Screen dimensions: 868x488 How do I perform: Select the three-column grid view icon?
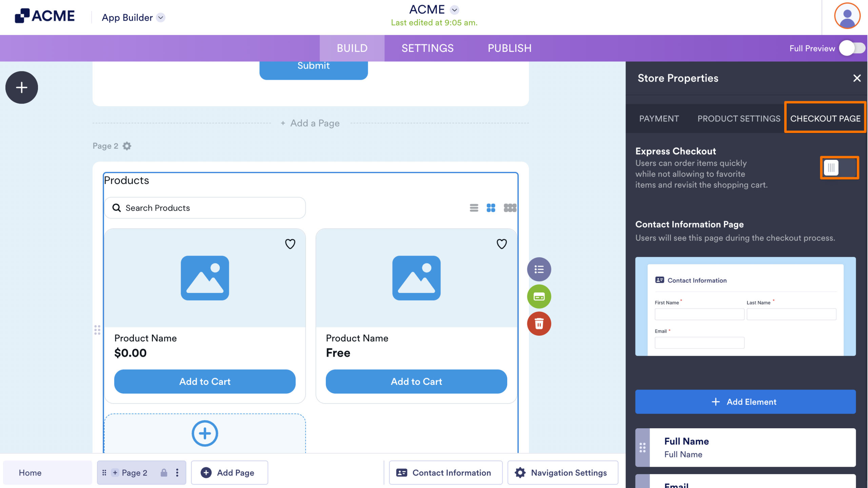(x=510, y=208)
